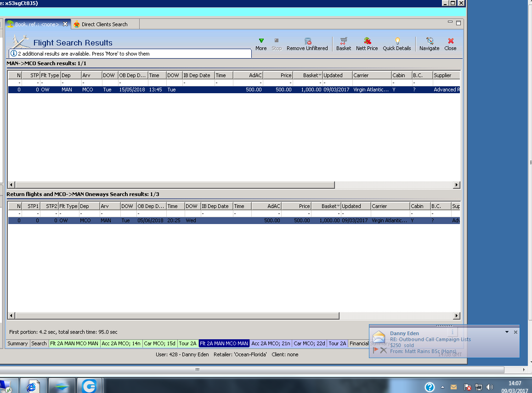Sort outbound table by Basket column
Image resolution: width=532 pixels, height=393 pixels.
click(x=308, y=75)
